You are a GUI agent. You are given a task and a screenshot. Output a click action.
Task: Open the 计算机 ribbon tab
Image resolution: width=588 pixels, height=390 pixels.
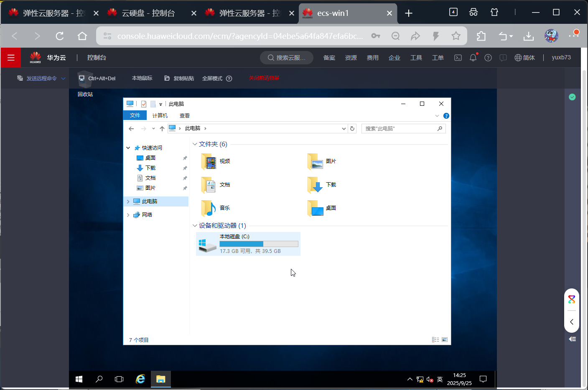coord(160,116)
